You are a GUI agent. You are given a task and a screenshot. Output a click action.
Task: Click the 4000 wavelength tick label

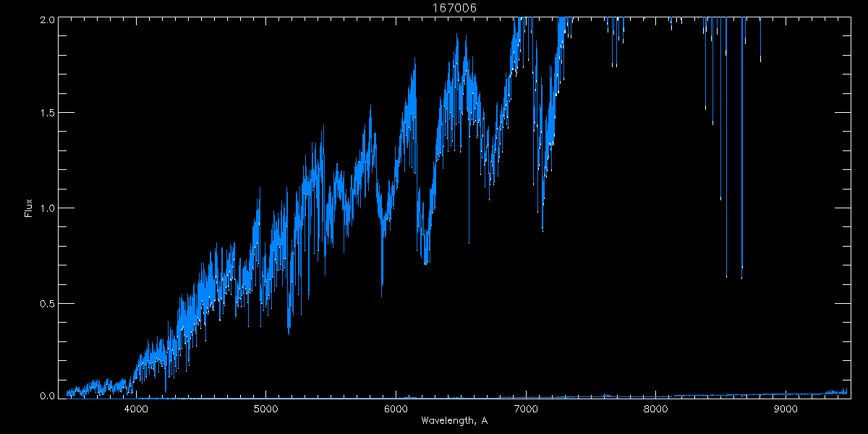pos(136,409)
